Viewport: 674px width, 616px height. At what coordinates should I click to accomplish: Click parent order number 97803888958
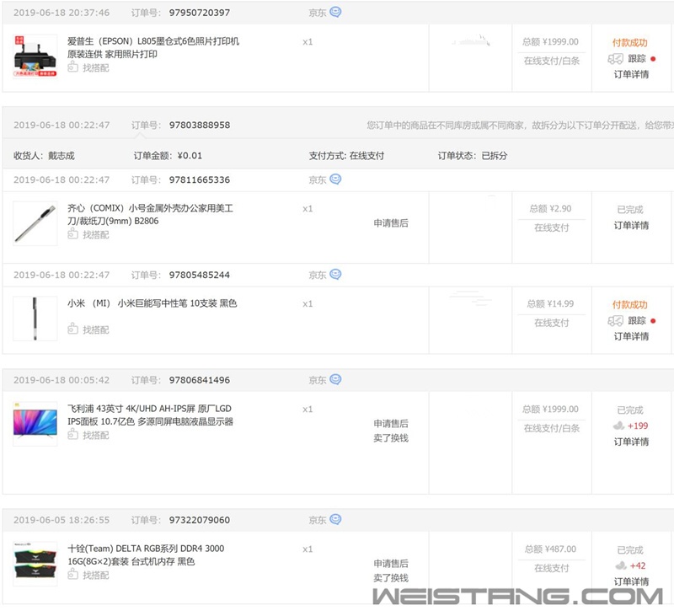[x=200, y=125]
